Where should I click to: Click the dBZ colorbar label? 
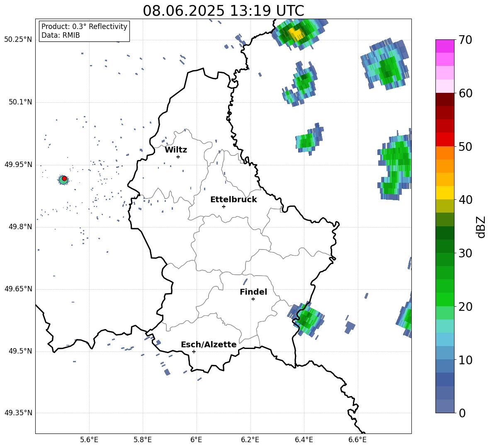[480, 227]
